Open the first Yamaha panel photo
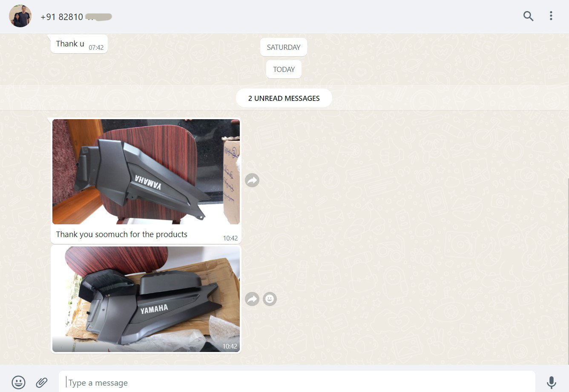The width and height of the screenshot is (569, 392). [146, 172]
